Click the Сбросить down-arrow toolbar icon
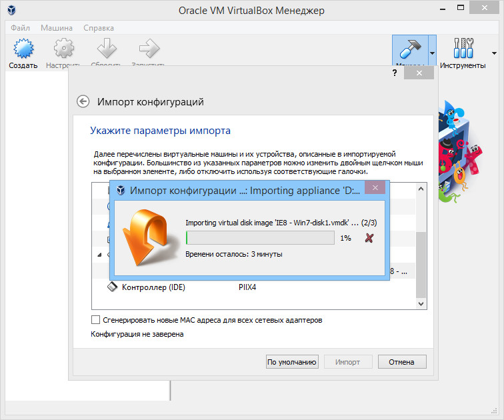This screenshot has width=504, height=420. [107, 49]
